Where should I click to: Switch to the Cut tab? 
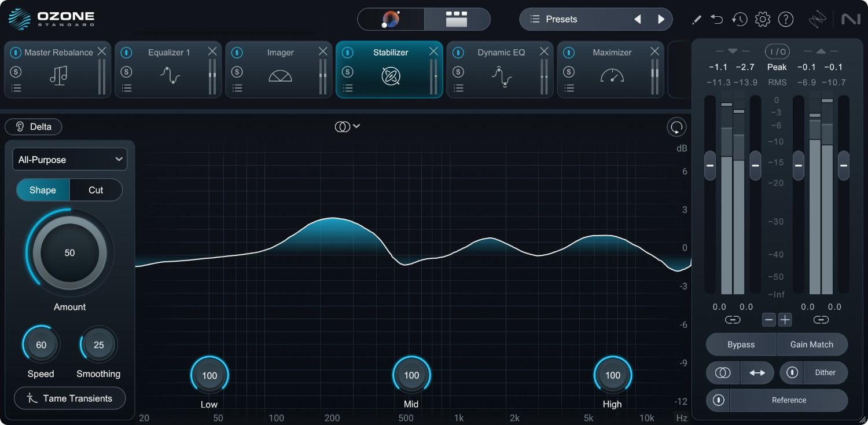pos(95,190)
